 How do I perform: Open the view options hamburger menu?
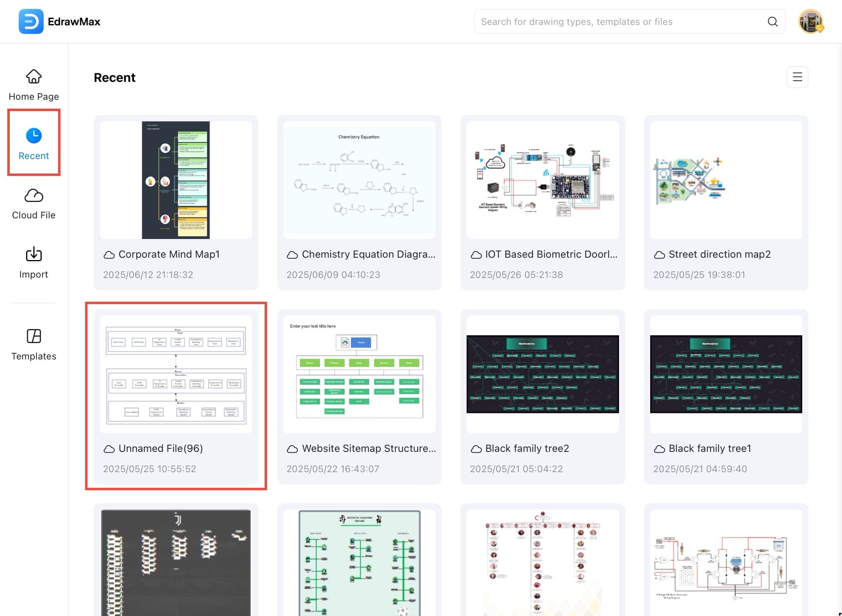pyautogui.click(x=797, y=77)
